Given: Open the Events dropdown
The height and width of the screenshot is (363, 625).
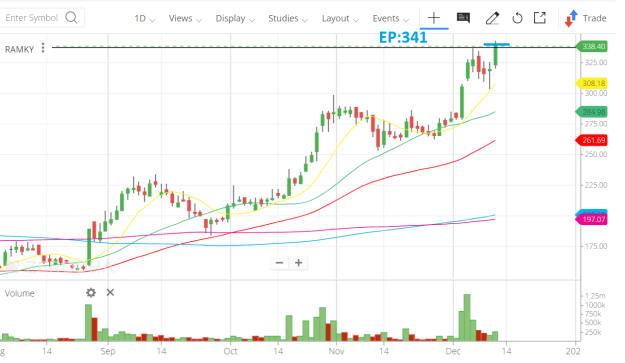Looking at the screenshot, I should pyautogui.click(x=391, y=18).
